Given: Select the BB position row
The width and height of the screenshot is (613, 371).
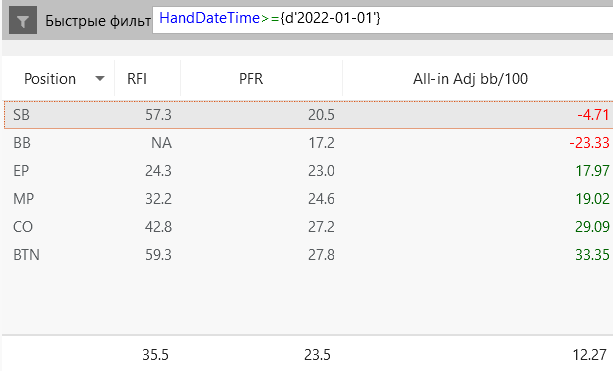Looking at the screenshot, I should [x=308, y=143].
